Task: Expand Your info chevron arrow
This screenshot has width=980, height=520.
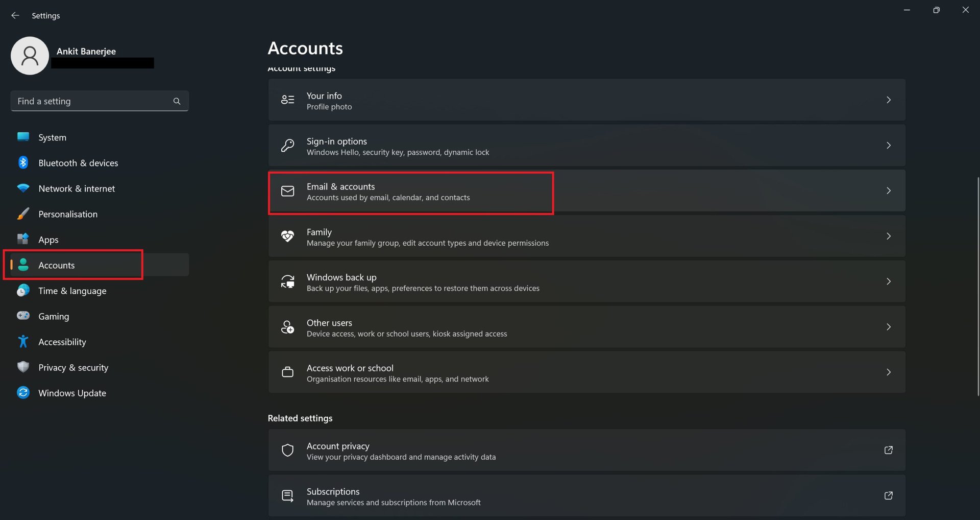Action: pyautogui.click(x=888, y=100)
